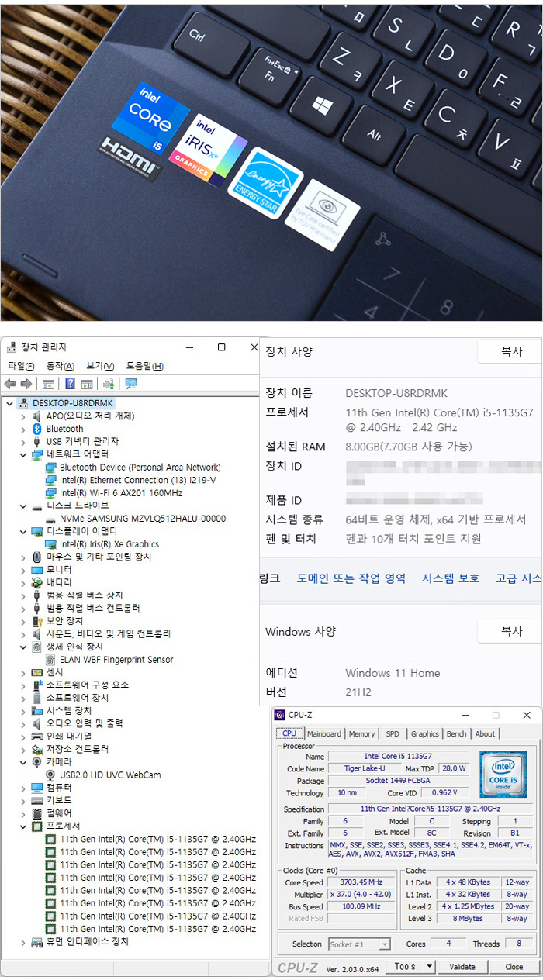The height and width of the screenshot is (980, 543).
Task: Collapse the 디스플레이 어댑터 category
Action: pyautogui.click(x=23, y=531)
